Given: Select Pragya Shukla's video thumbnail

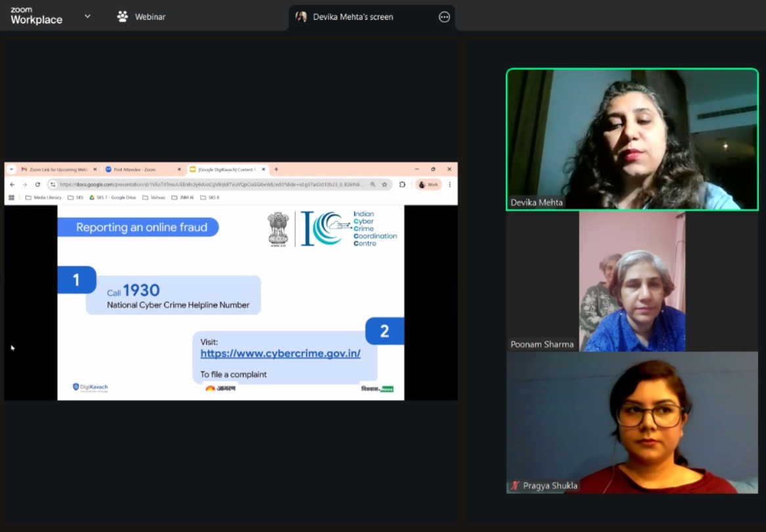Looking at the screenshot, I should (x=632, y=422).
